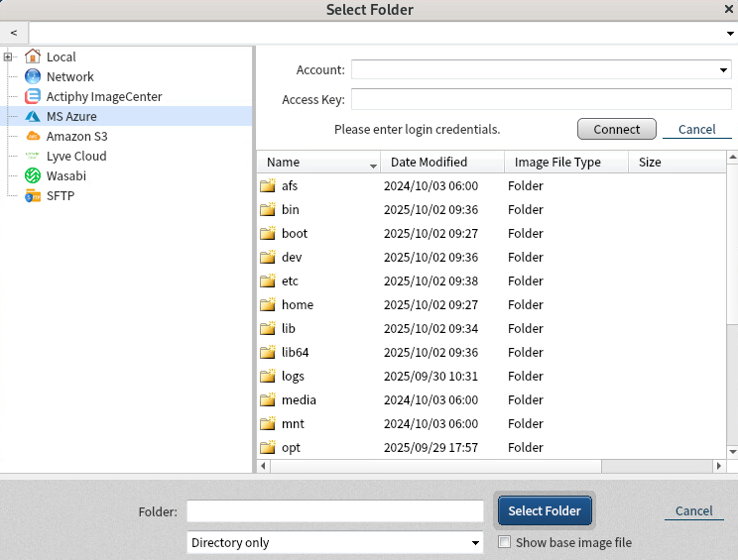Enable Show base image file checkbox
The width and height of the screenshot is (738, 560).
pyautogui.click(x=505, y=542)
